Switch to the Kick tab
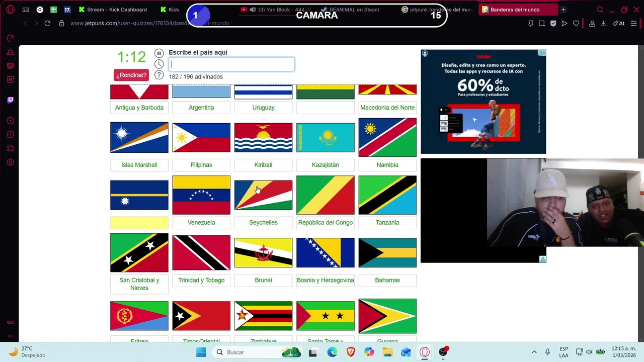Viewport: 644px width, 362px height. (x=170, y=10)
